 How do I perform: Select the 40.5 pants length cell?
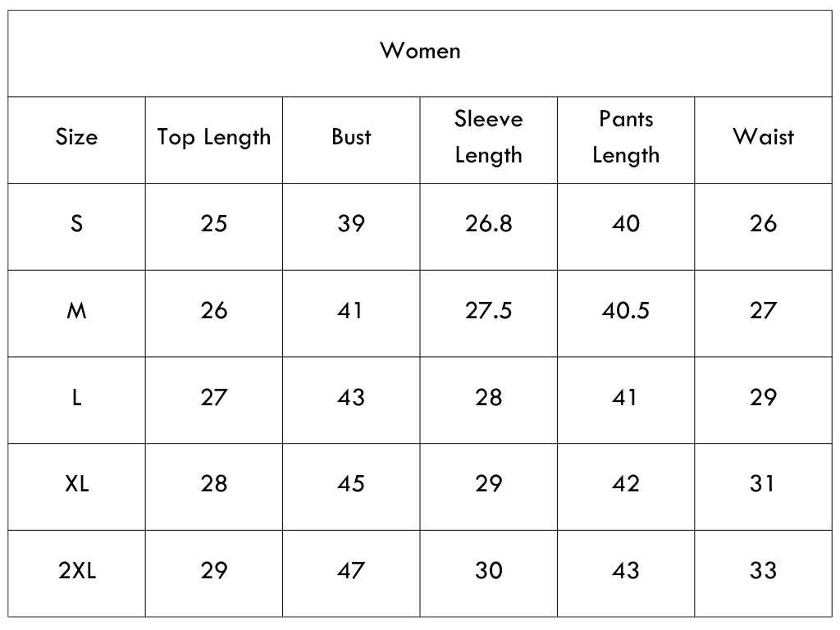626,310
